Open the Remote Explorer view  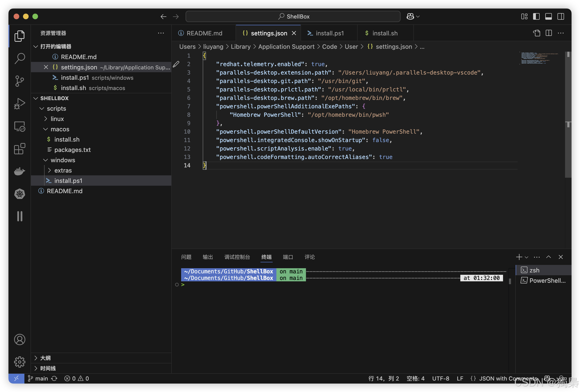[x=19, y=127]
